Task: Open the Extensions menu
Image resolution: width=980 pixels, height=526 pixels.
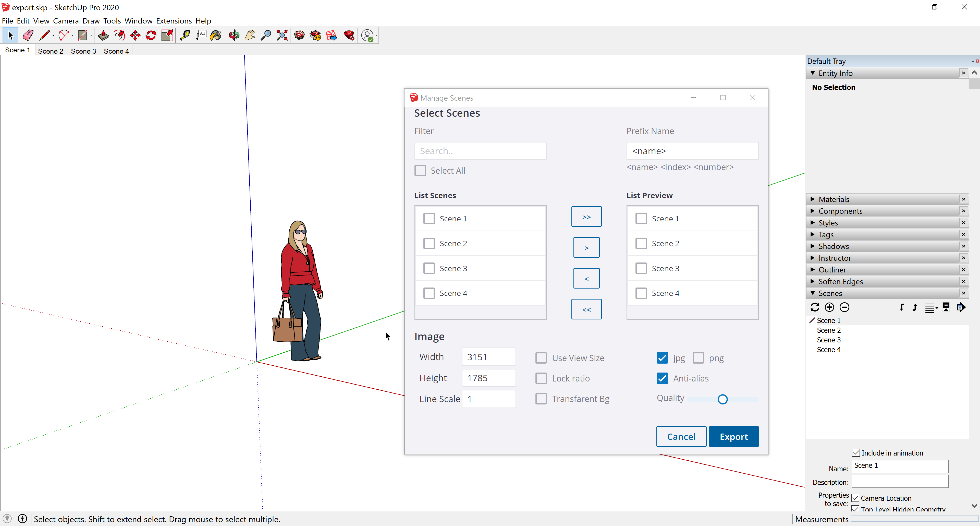Action: [x=174, y=21]
